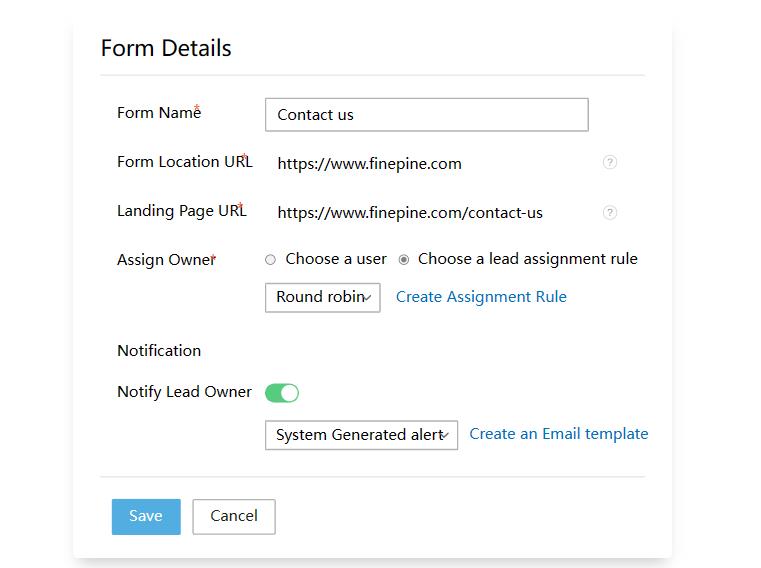Click the contact-us Landing Page URL value
Image resolution: width=761 pixels, height=568 pixels.
[x=410, y=212]
